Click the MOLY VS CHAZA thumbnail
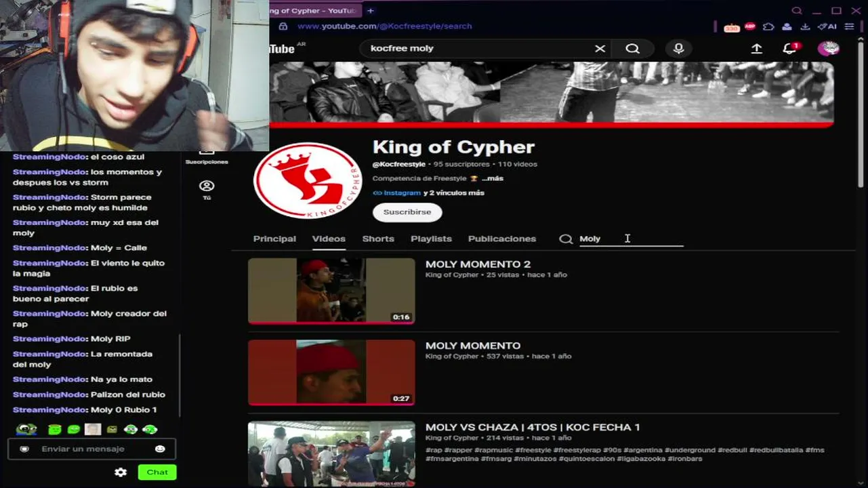The width and height of the screenshot is (868, 488). coord(331,454)
